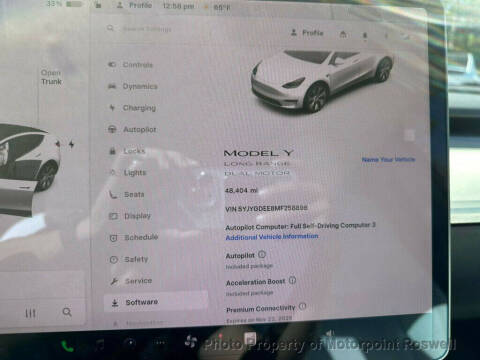This screenshot has height=360, width=480.
Task: Tap Profile in the top status bar
Action: [x=134, y=5]
